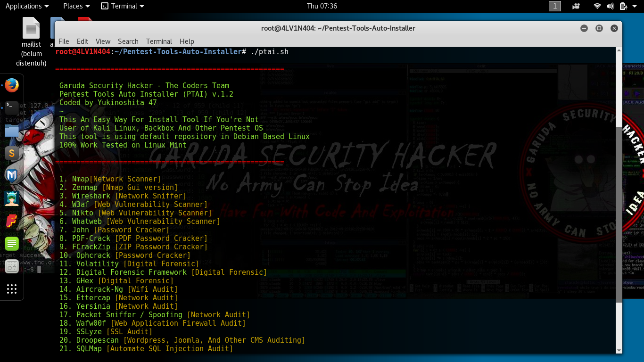Launch Firefox from the dock
This screenshot has height=362, width=644.
(12, 85)
